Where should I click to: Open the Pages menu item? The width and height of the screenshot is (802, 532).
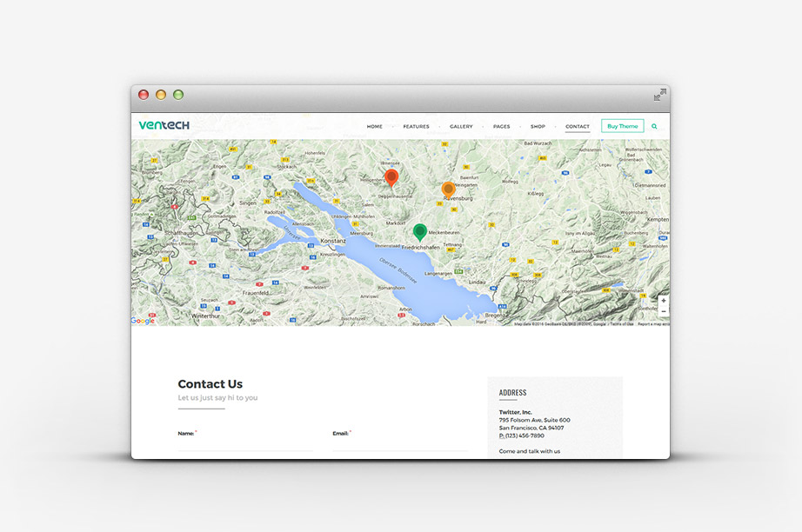coord(501,126)
